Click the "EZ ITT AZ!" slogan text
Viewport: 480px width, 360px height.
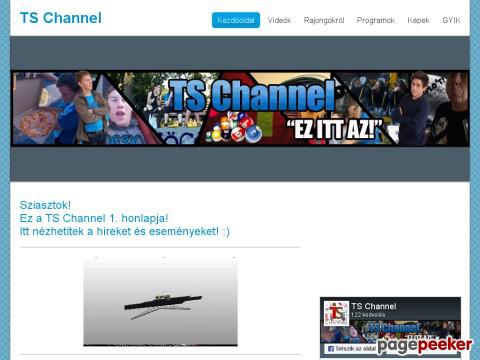coord(334,129)
